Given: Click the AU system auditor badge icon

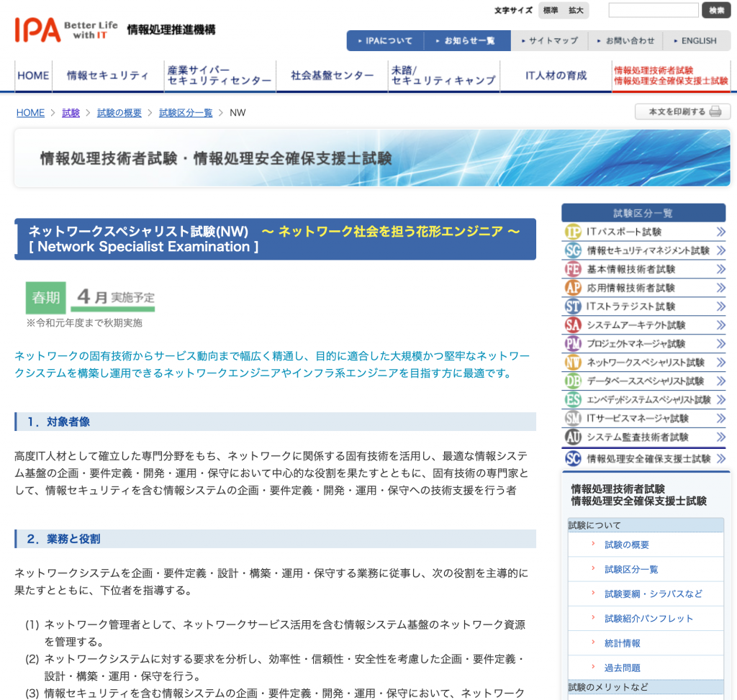Looking at the screenshot, I should point(572,437).
